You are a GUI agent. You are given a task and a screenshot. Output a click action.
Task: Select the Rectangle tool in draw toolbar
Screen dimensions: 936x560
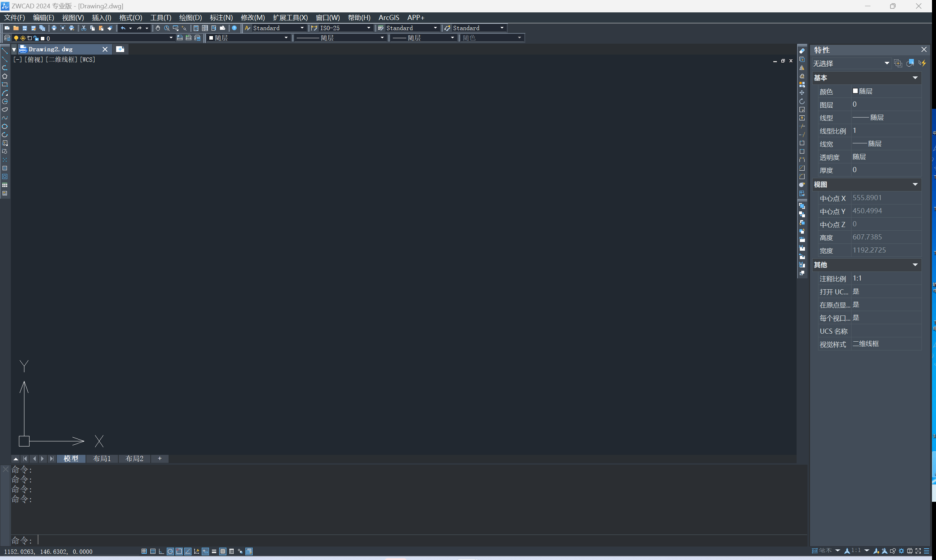(x=5, y=84)
